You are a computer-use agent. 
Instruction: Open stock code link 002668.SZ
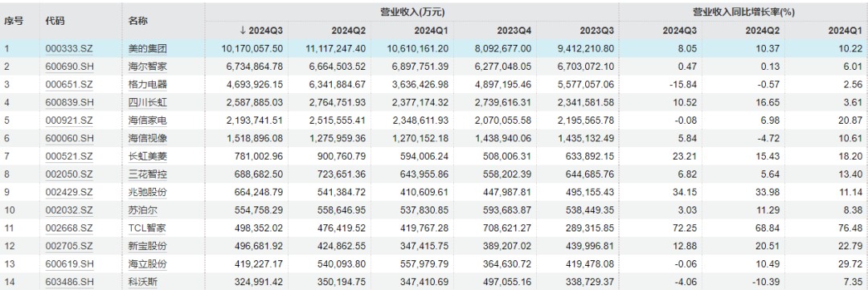tap(68, 228)
